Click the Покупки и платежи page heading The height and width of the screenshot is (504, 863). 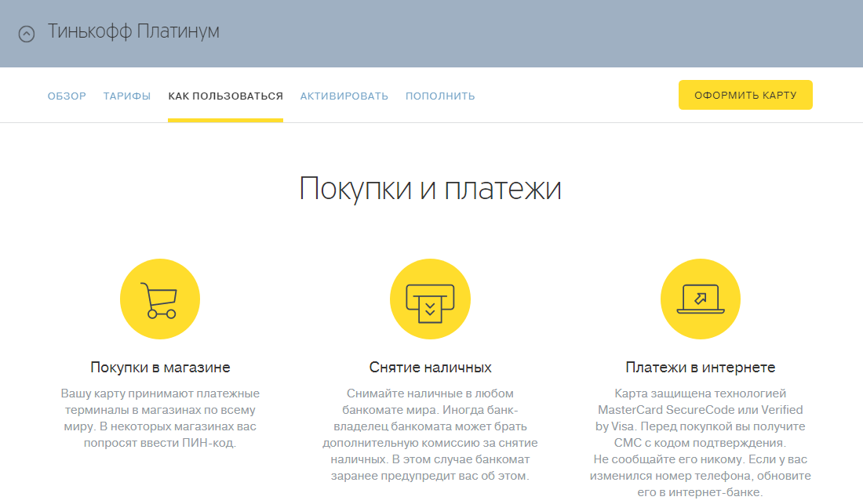point(430,190)
